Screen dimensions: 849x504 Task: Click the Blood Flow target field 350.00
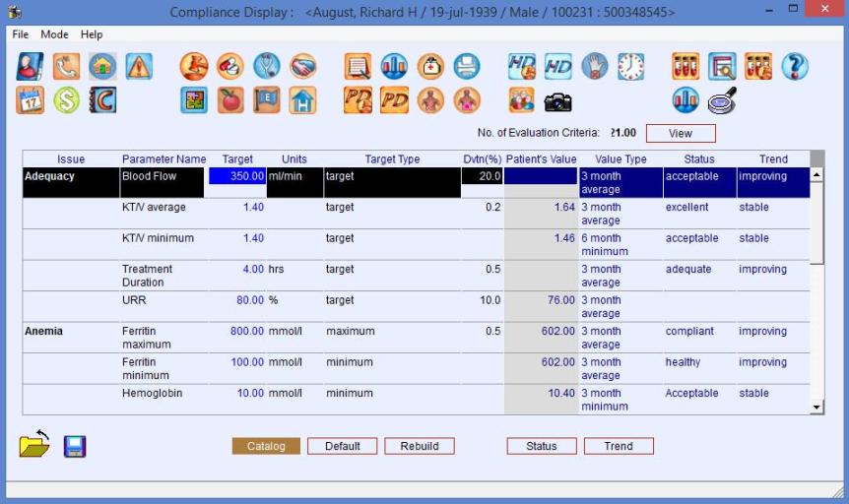[x=237, y=176]
